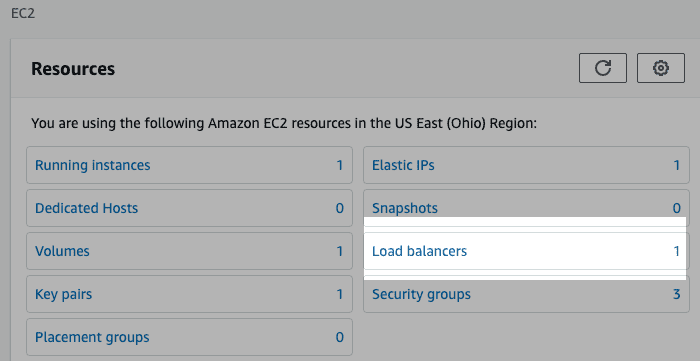Image resolution: width=700 pixels, height=361 pixels.
Task: Click the Snapshots count number
Action: 677,208
